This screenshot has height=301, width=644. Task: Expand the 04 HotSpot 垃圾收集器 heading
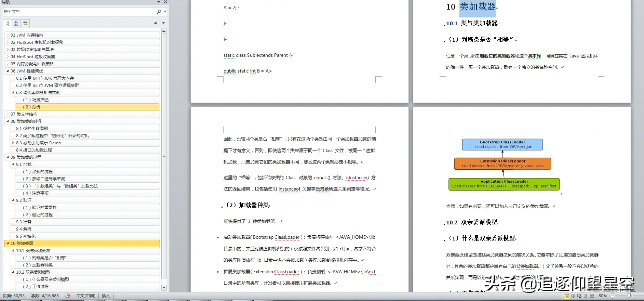click(8, 57)
